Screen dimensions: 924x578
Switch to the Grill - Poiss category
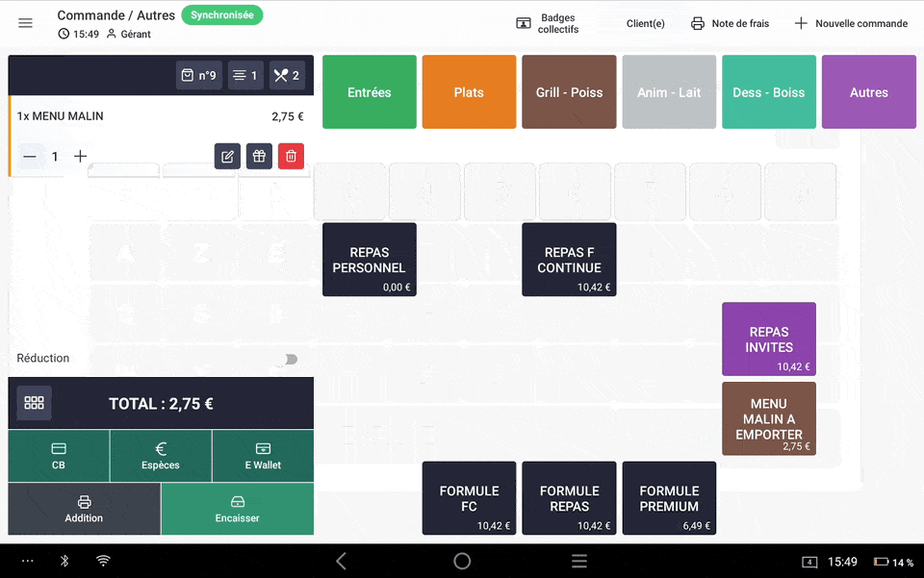click(x=569, y=92)
